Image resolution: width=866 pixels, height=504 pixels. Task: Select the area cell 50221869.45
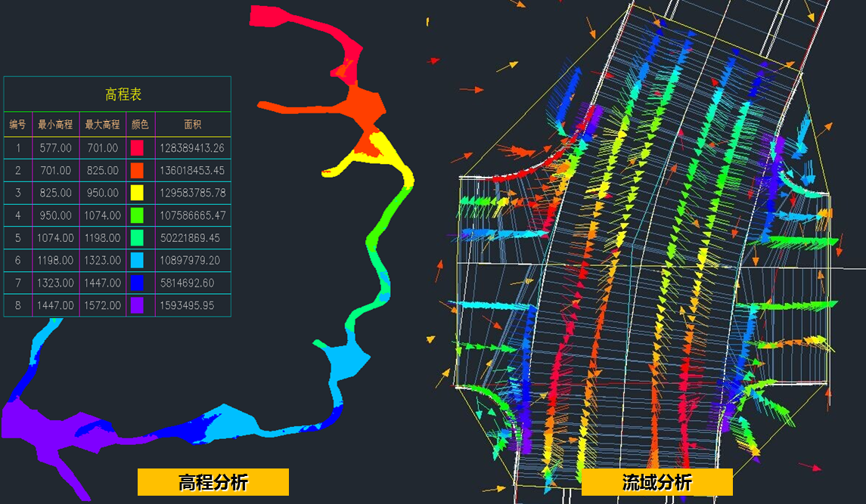point(192,238)
